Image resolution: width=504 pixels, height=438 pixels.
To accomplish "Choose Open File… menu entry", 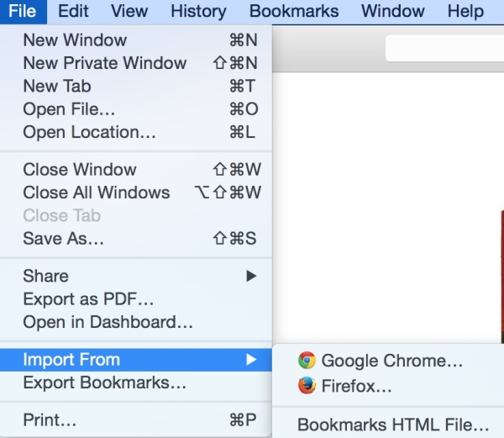I will [x=69, y=109].
